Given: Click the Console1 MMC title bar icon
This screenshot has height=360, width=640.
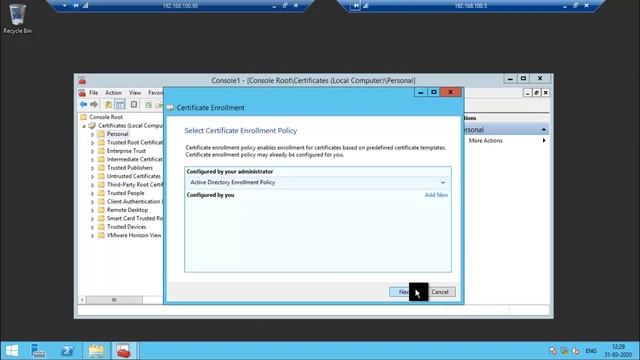Looking at the screenshot, I should coord(82,80).
